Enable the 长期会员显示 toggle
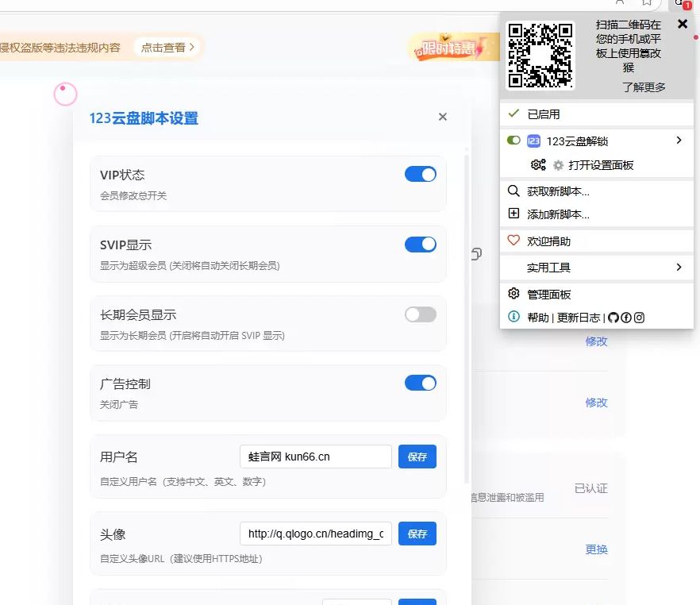This screenshot has width=700, height=605. pos(421,314)
